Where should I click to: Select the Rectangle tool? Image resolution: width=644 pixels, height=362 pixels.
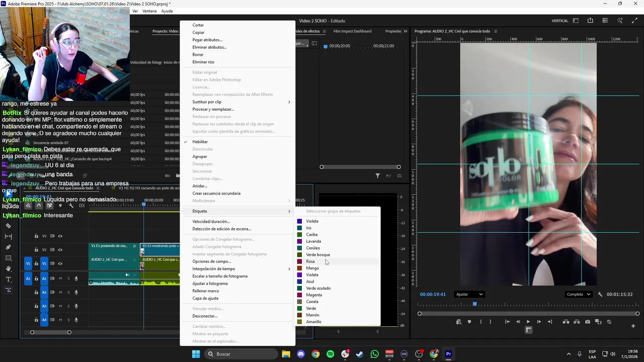point(8,258)
